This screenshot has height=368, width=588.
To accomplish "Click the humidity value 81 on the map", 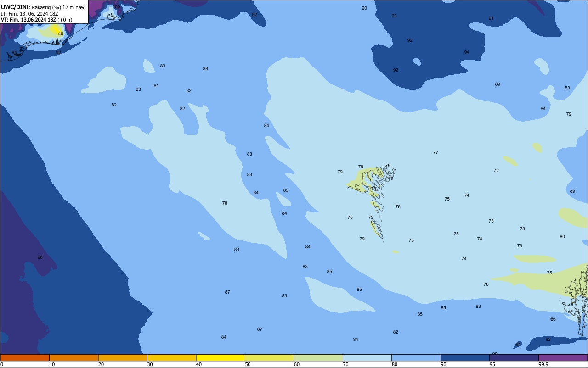I will 156,86.
